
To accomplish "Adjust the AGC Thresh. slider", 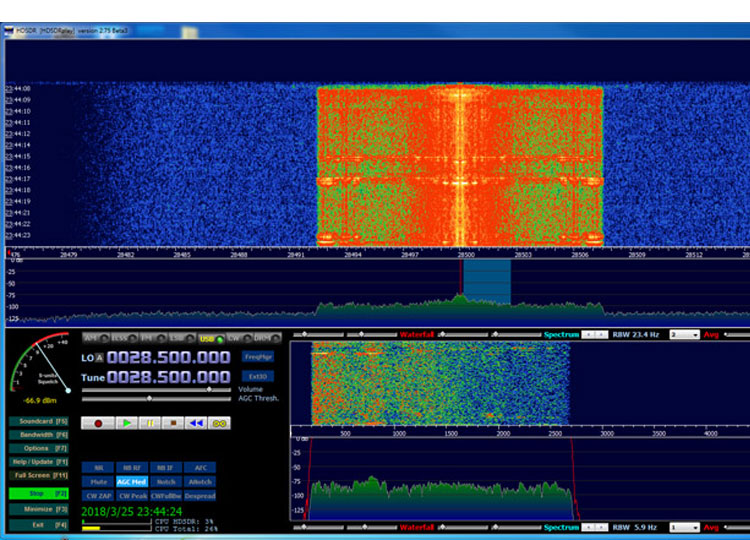I will (x=156, y=398).
